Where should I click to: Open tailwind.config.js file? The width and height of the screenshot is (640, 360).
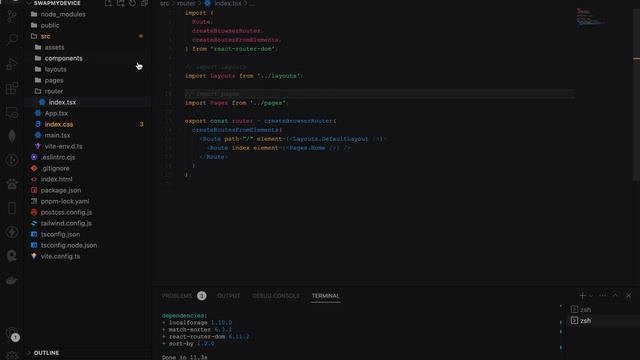click(x=88, y=223)
